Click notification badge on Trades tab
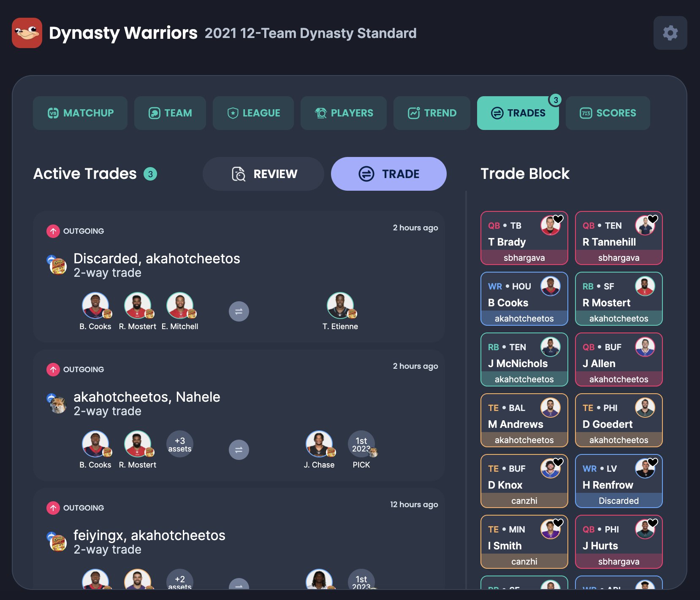This screenshot has height=600, width=700. pos(556,100)
